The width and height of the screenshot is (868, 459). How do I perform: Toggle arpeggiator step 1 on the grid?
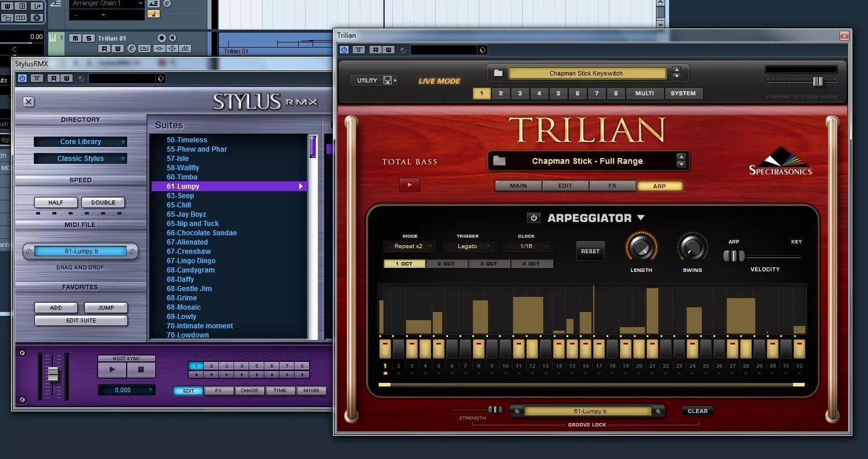tap(385, 349)
